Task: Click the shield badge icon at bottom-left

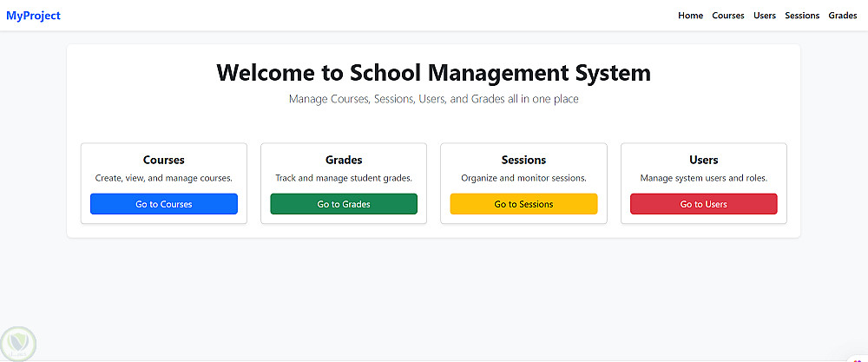Action: (x=17, y=344)
